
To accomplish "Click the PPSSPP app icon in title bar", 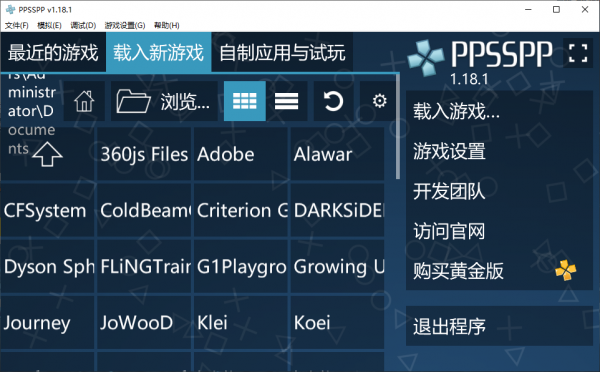I will coord(11,9).
